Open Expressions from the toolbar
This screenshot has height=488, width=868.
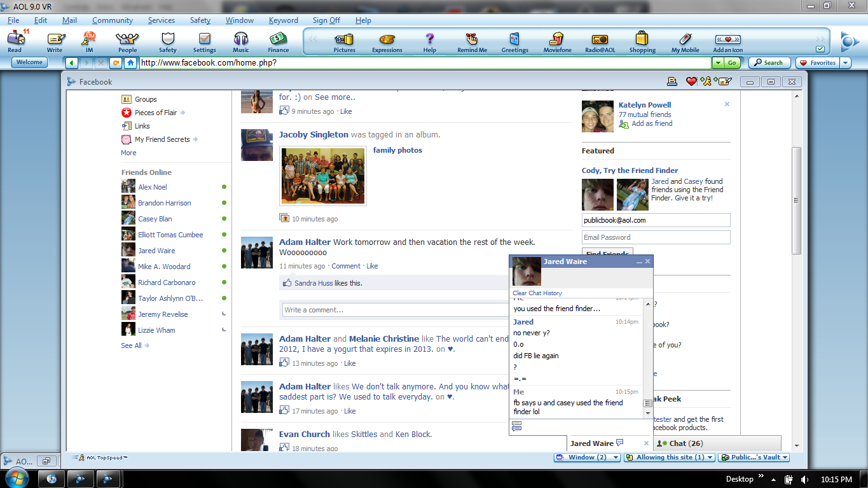387,41
